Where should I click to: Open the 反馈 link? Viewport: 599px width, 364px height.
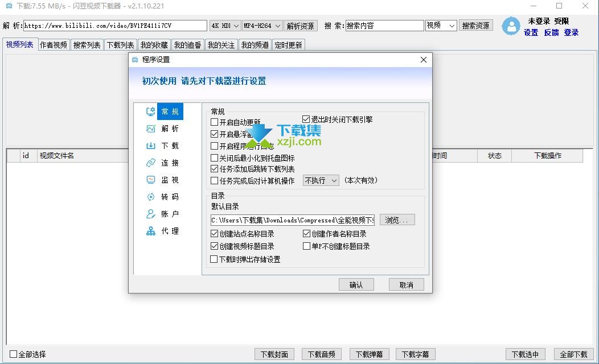coord(551,32)
